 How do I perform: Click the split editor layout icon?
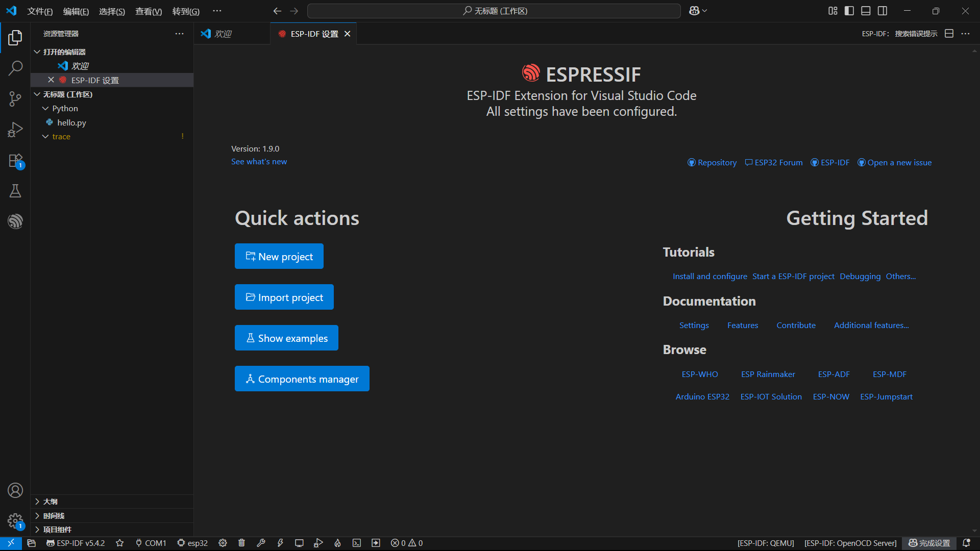click(x=949, y=34)
